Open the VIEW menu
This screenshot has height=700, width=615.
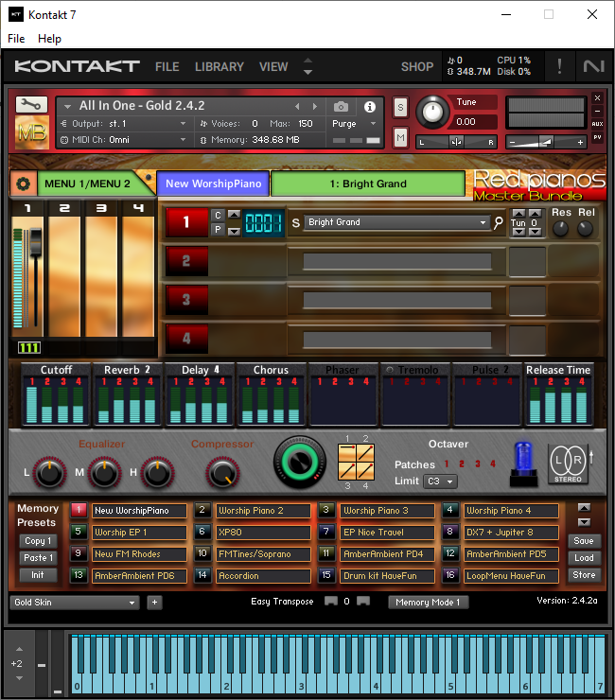click(x=273, y=67)
